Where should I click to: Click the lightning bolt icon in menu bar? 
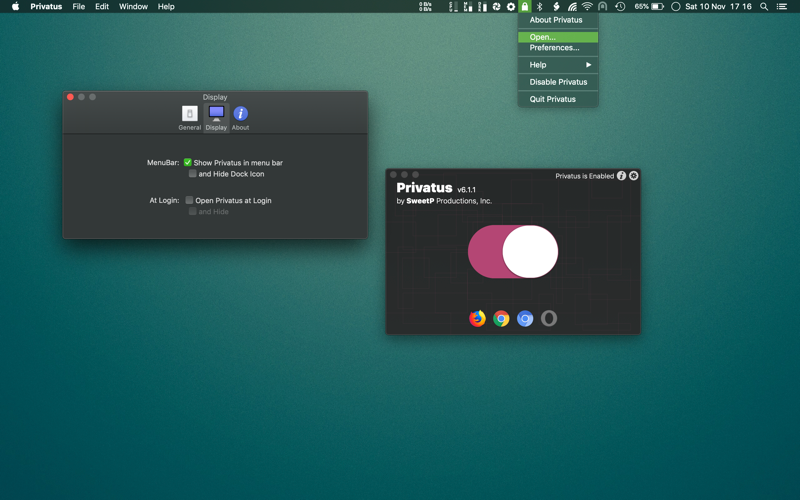[556, 7]
